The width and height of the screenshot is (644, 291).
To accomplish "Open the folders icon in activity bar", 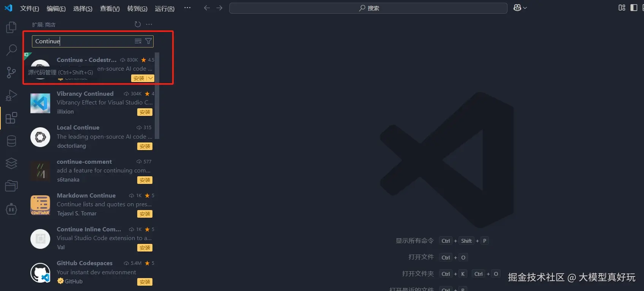I will (x=11, y=186).
